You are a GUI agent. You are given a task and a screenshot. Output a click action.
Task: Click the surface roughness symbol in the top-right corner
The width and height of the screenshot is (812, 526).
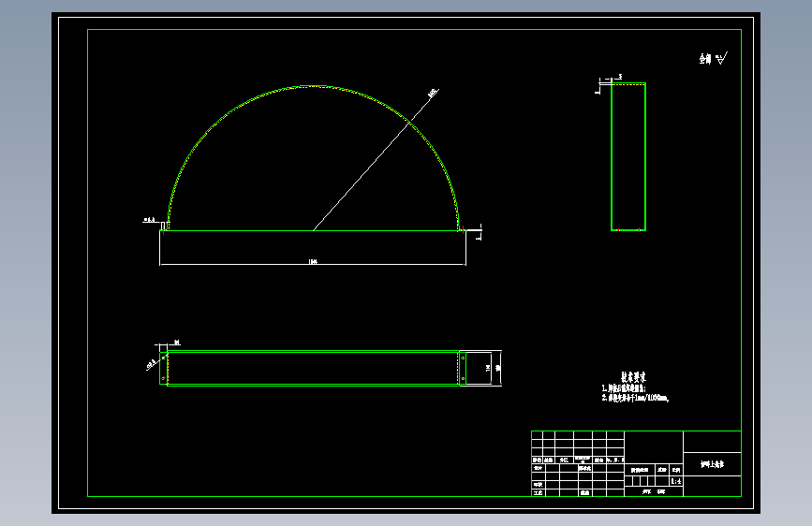click(x=721, y=58)
